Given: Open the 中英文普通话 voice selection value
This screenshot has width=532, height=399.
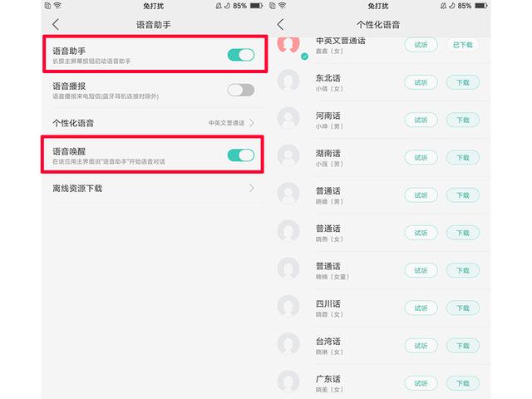Looking at the screenshot, I should click(226, 123).
